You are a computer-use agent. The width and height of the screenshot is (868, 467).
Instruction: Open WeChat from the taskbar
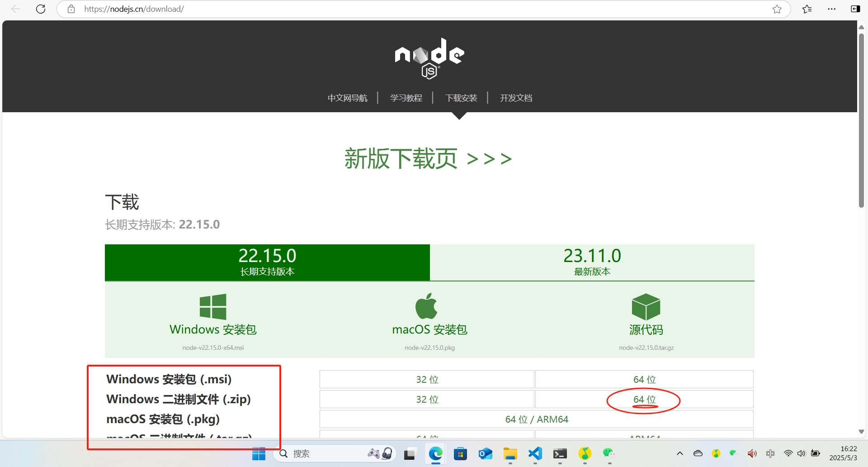click(x=609, y=453)
